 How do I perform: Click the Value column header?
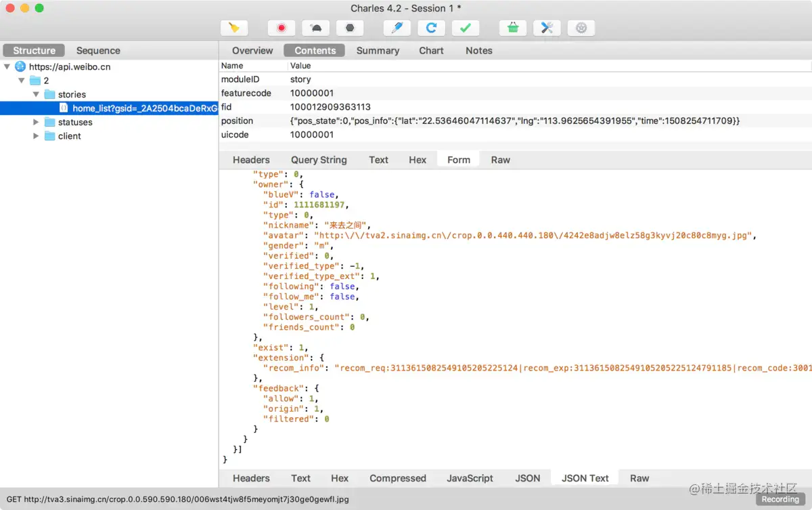549,66
